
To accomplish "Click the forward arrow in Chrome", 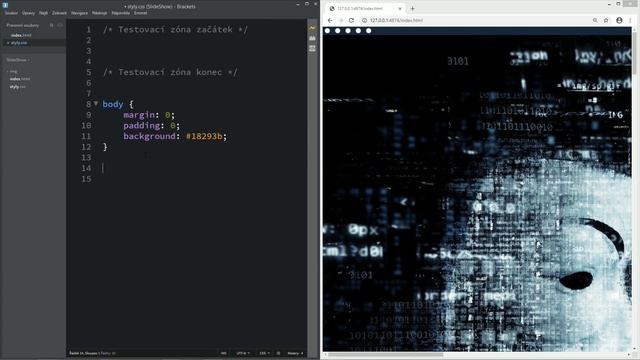I will click(340, 20).
